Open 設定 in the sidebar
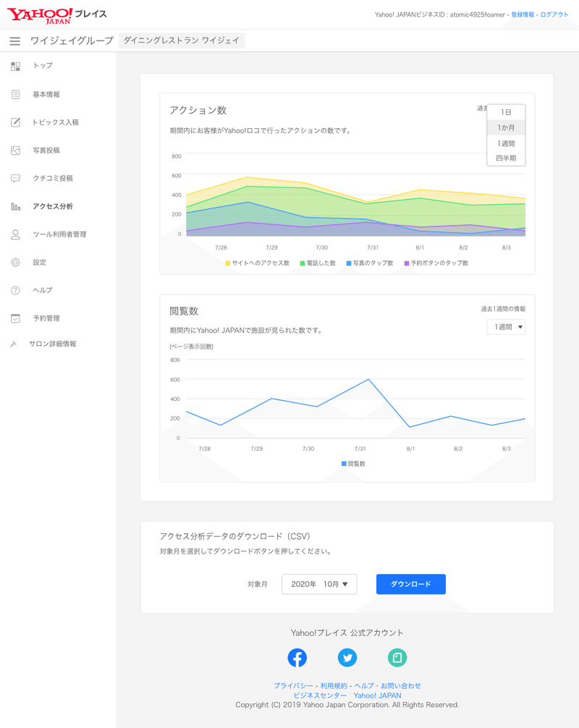The width and height of the screenshot is (579, 728). click(40, 262)
